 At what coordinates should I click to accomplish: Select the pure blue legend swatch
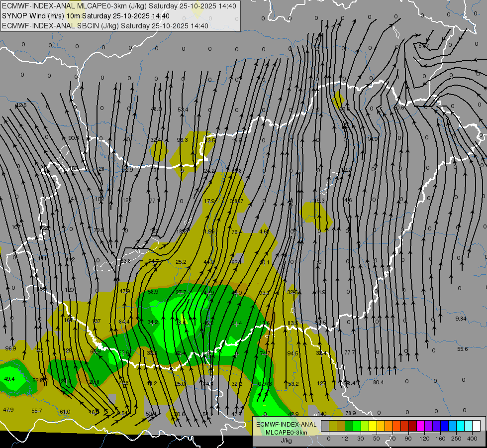(444, 426)
